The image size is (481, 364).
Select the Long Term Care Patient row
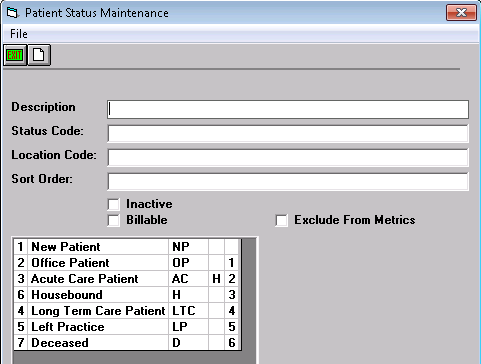pyautogui.click(x=127, y=311)
